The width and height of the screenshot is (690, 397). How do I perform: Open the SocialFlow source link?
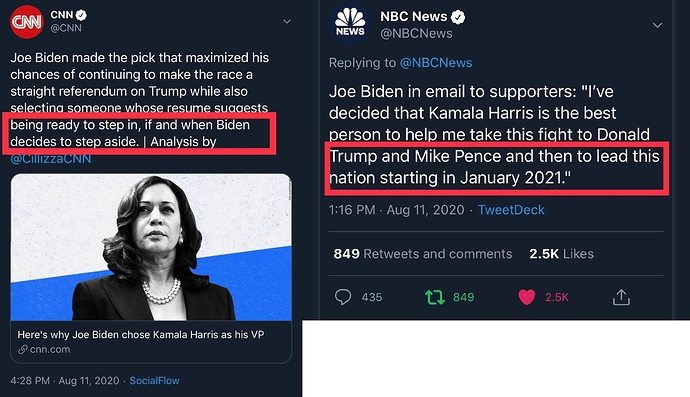[x=154, y=381]
